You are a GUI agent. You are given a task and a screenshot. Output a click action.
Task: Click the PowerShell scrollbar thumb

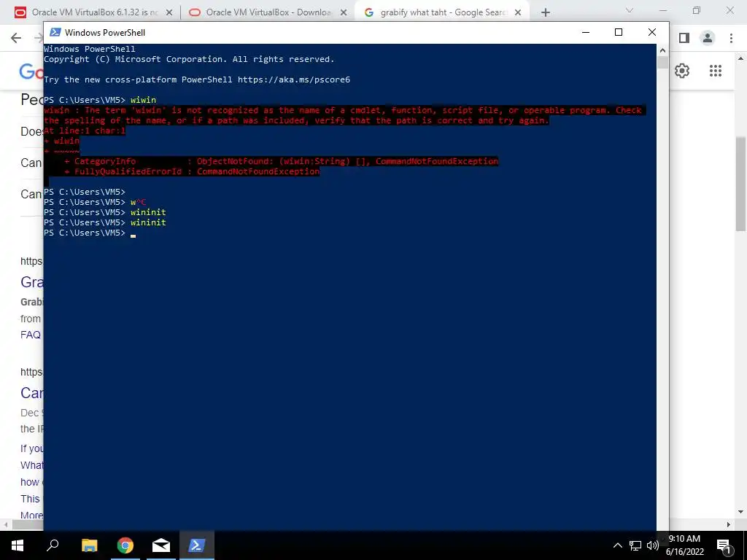662,63
